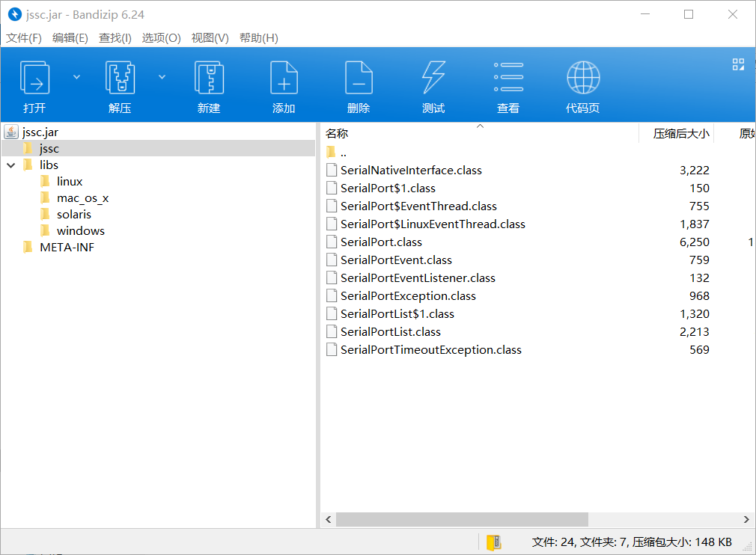Click the Add (添加) files icon
Viewport: 756px width, 555px height.
click(284, 78)
